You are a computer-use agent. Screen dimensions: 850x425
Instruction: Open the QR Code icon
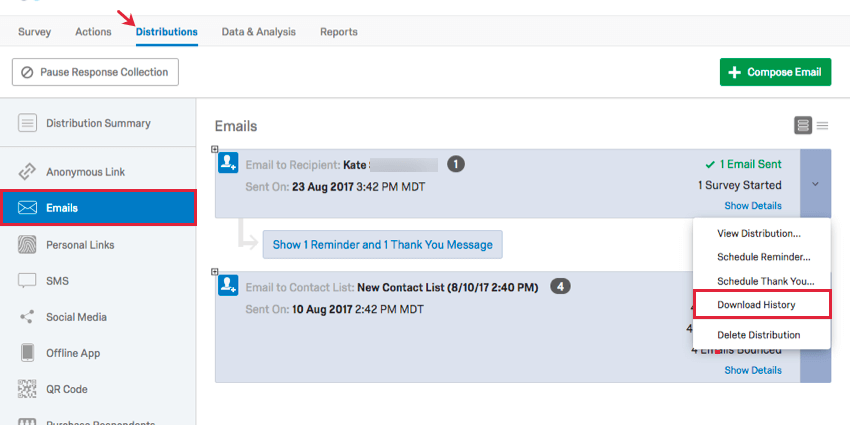(28, 389)
